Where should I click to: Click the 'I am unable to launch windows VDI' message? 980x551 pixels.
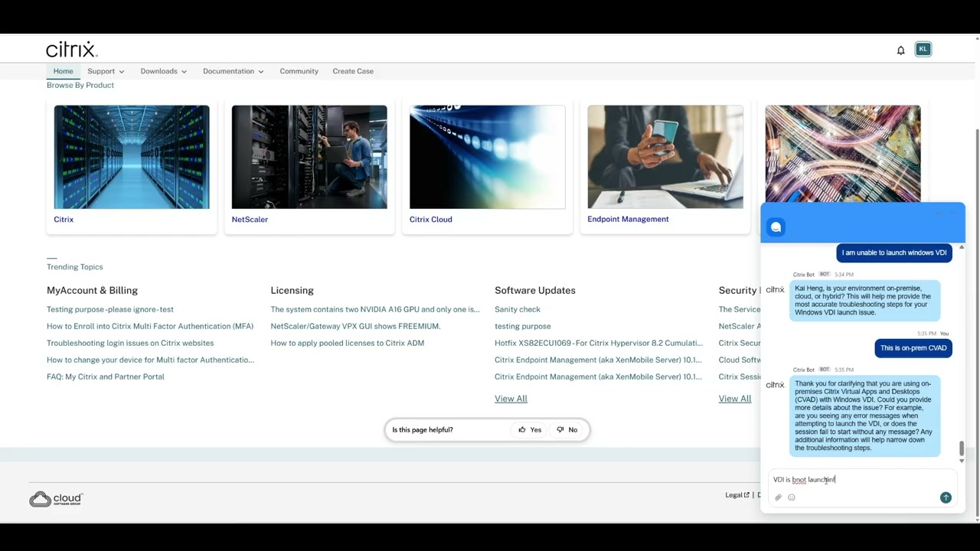click(x=894, y=253)
